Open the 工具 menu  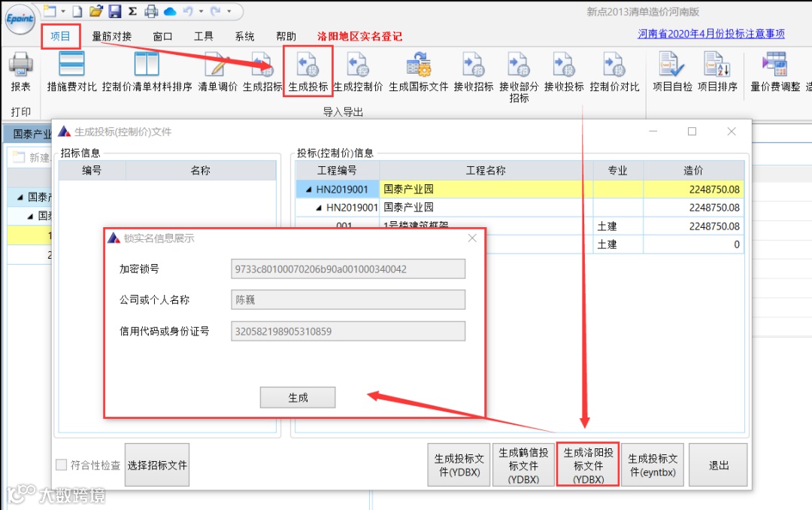click(204, 36)
